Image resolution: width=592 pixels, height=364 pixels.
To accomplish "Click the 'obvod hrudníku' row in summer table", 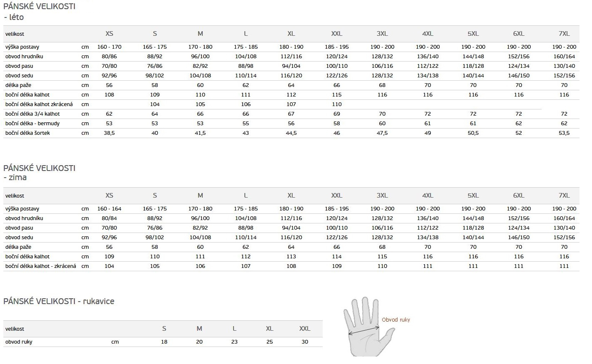I will tap(291, 57).
